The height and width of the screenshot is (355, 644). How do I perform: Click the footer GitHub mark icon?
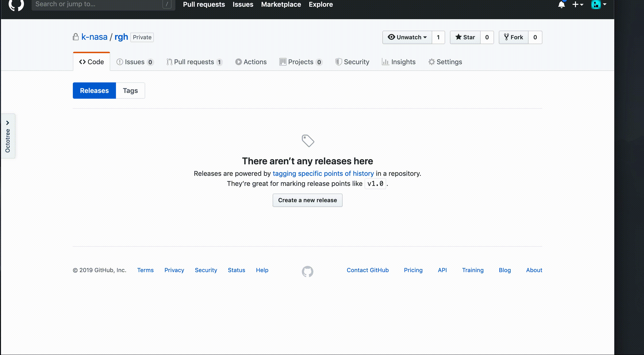307,271
